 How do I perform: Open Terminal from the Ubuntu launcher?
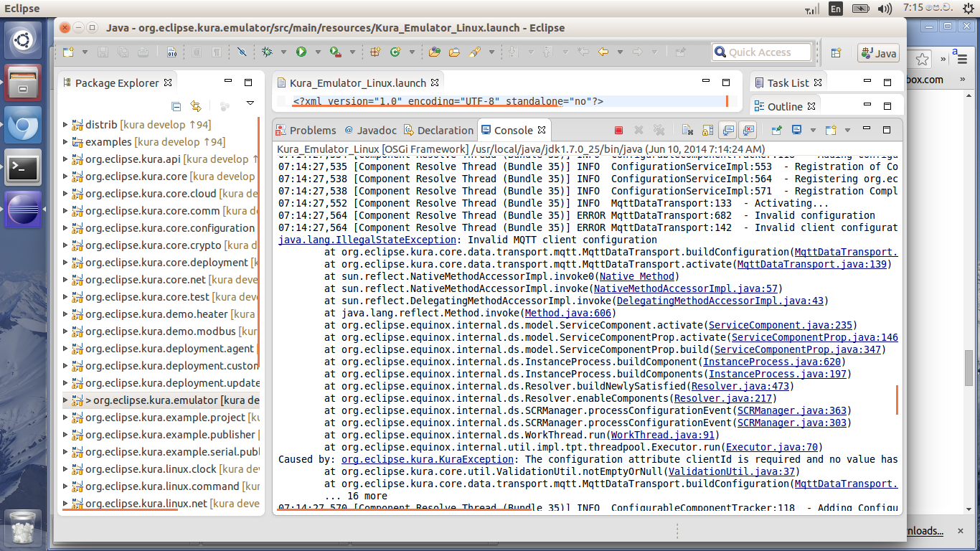point(24,169)
